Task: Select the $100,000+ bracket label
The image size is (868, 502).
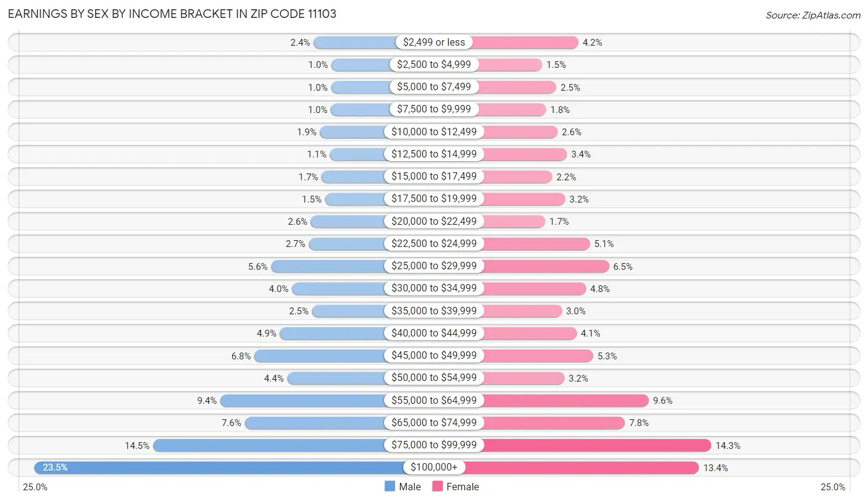Action: point(434,467)
